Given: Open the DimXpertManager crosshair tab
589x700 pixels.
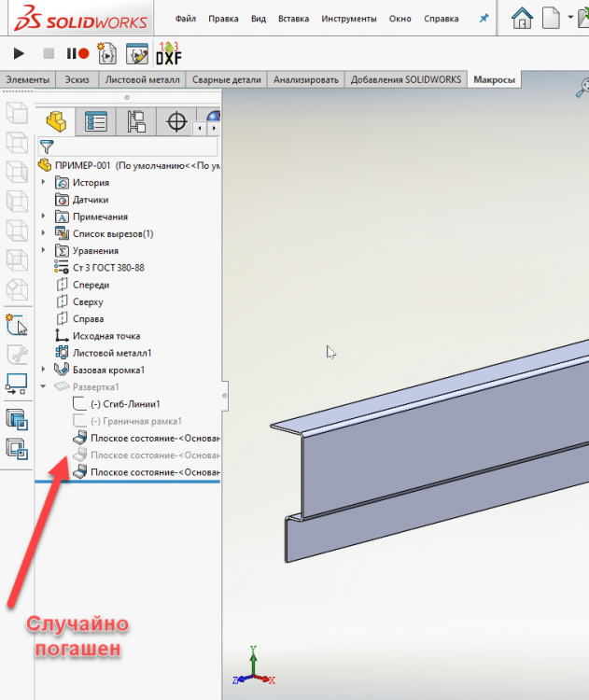Looking at the screenshot, I should 175,121.
